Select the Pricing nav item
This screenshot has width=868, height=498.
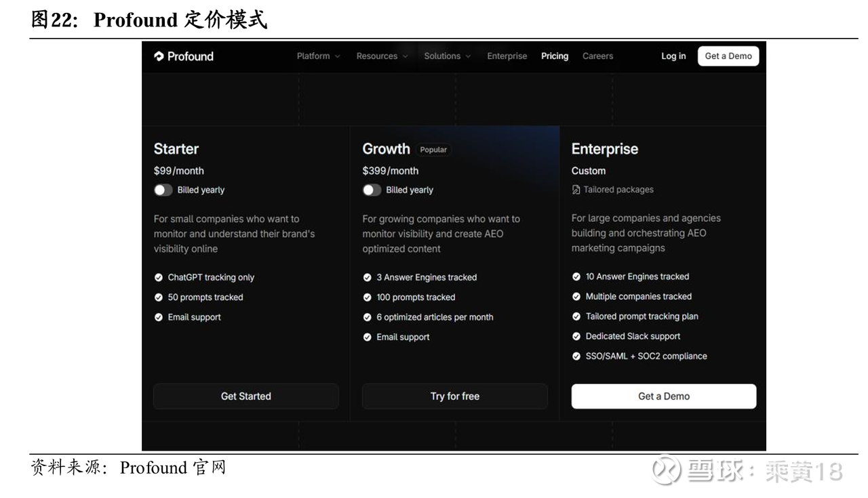555,56
